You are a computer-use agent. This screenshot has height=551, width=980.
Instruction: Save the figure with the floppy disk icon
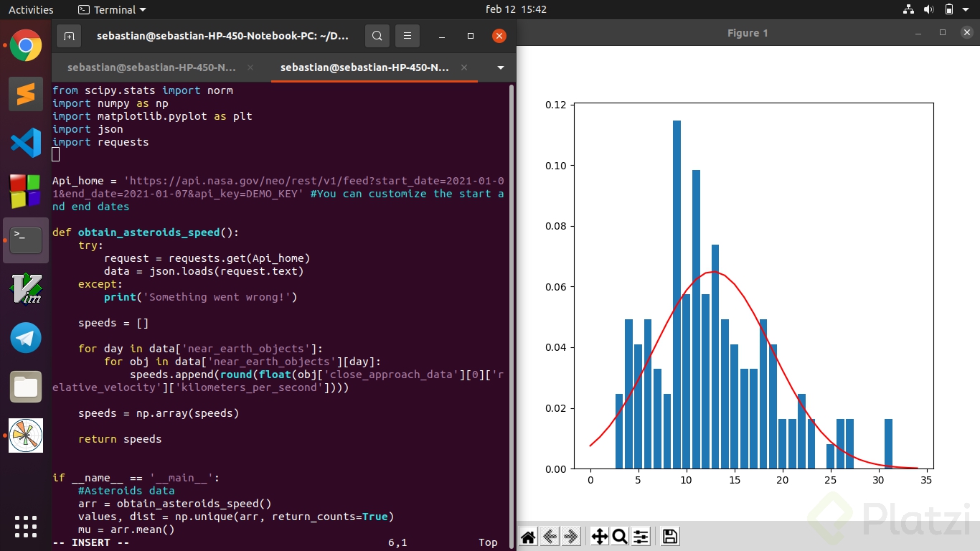click(x=669, y=536)
